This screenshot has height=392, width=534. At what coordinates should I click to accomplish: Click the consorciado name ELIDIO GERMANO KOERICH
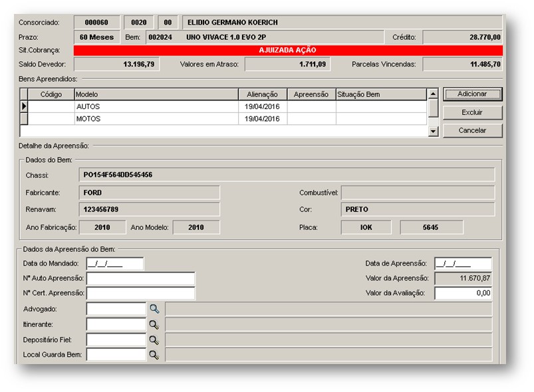[342, 23]
